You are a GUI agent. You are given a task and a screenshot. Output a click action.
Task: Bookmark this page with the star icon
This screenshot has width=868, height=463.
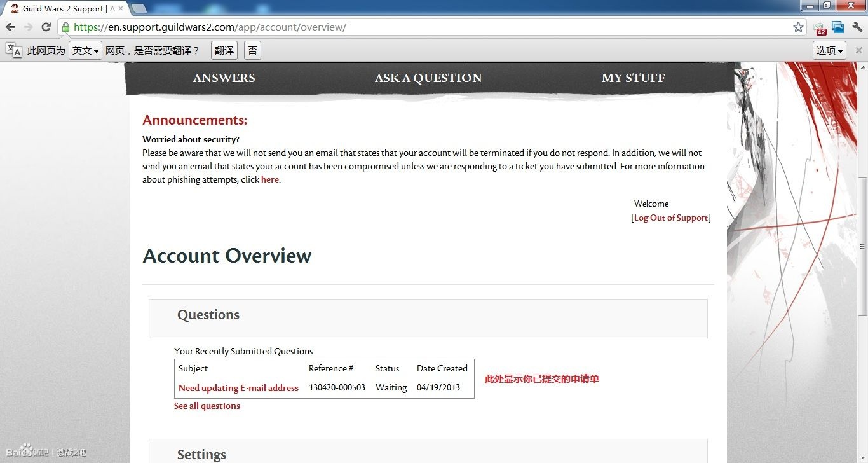(799, 27)
